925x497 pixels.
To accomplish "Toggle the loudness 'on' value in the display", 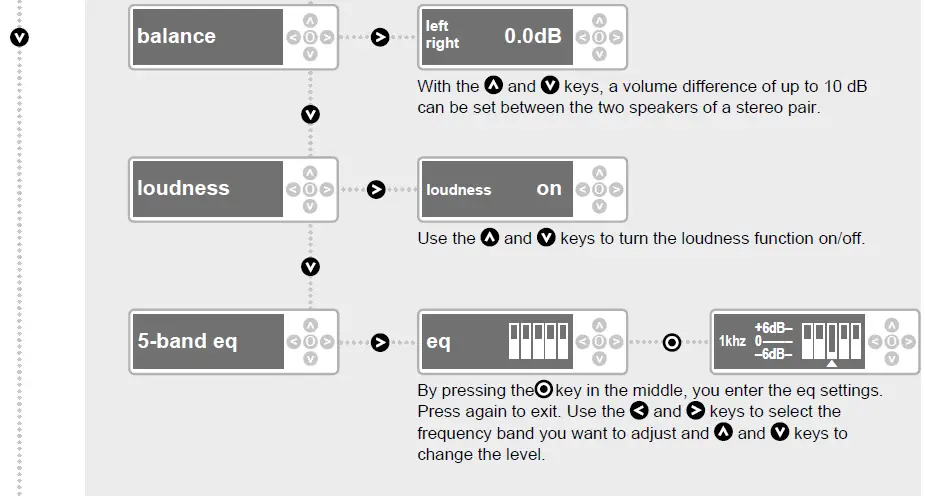I will tap(549, 189).
